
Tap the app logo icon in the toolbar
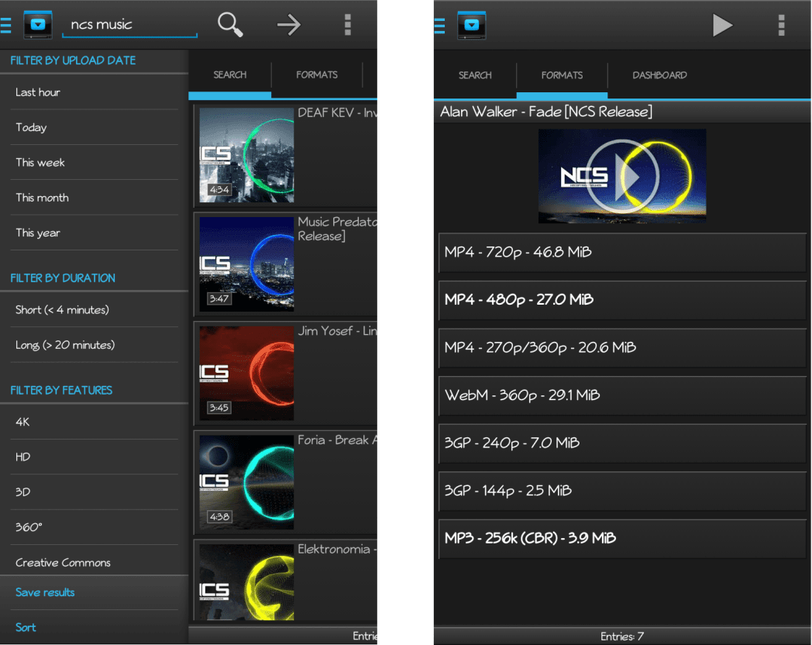pyautogui.click(x=36, y=24)
